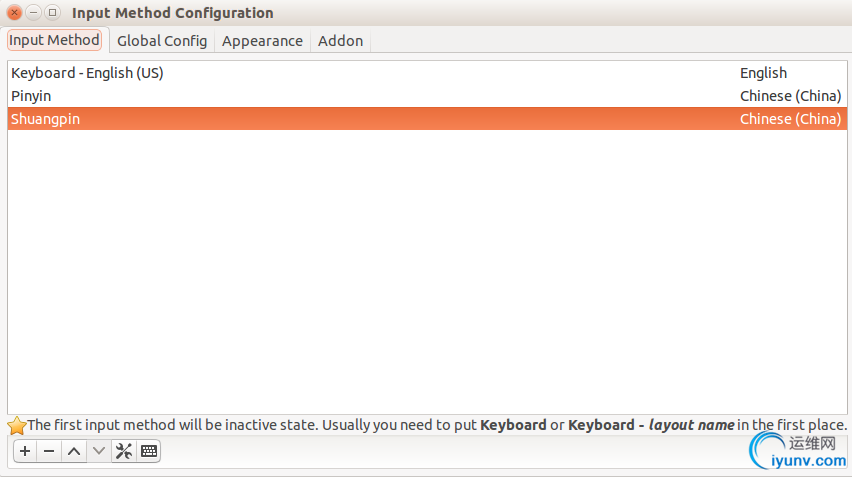Remove the selected input method with minus button
This screenshot has height=477, width=852.
(49, 451)
